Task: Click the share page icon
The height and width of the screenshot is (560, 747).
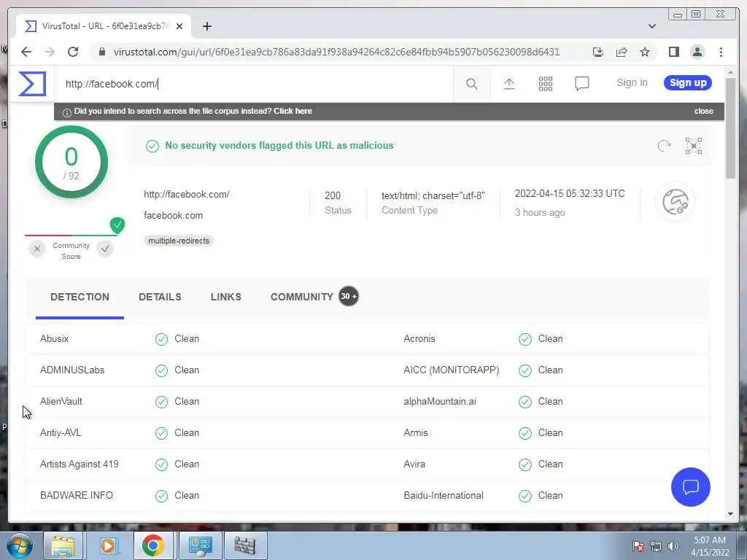Action: point(622,52)
